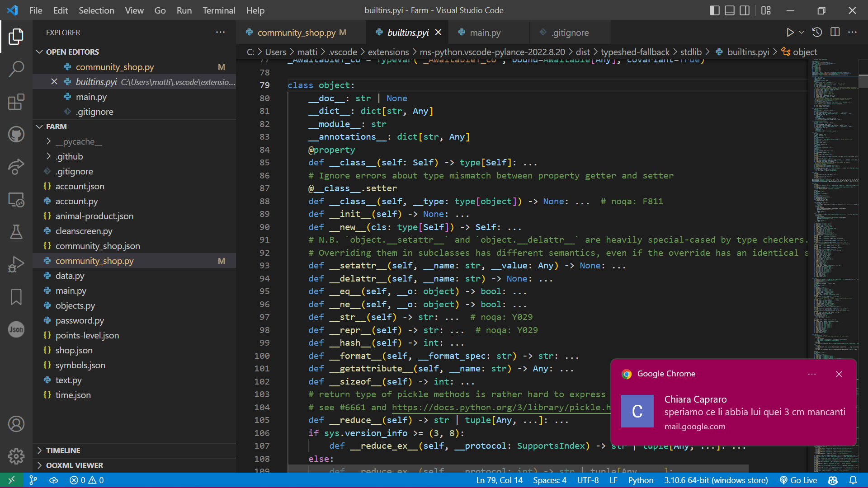Click the Run Python File play button
The image size is (868, 488).
click(x=789, y=33)
